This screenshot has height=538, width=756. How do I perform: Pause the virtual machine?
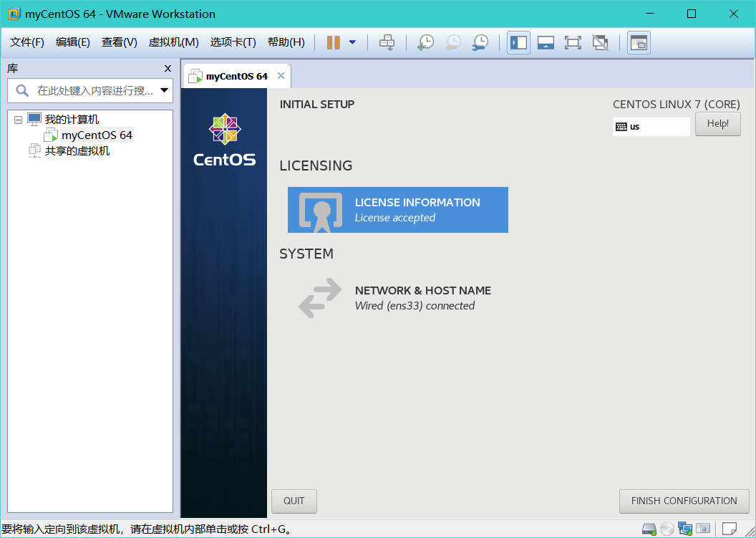click(x=333, y=42)
